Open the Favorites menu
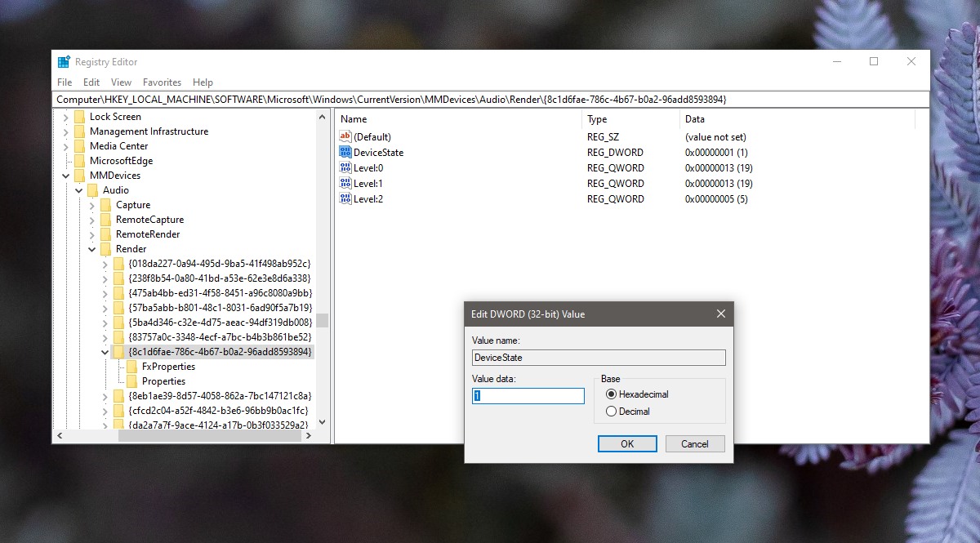The image size is (980, 543). pyautogui.click(x=162, y=82)
